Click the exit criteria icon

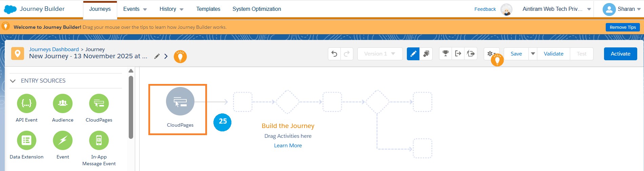tap(458, 54)
